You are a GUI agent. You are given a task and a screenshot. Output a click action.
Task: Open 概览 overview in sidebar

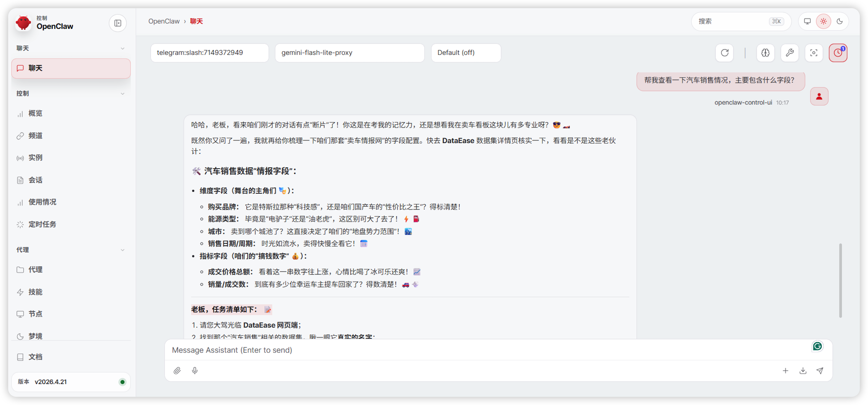point(71,113)
